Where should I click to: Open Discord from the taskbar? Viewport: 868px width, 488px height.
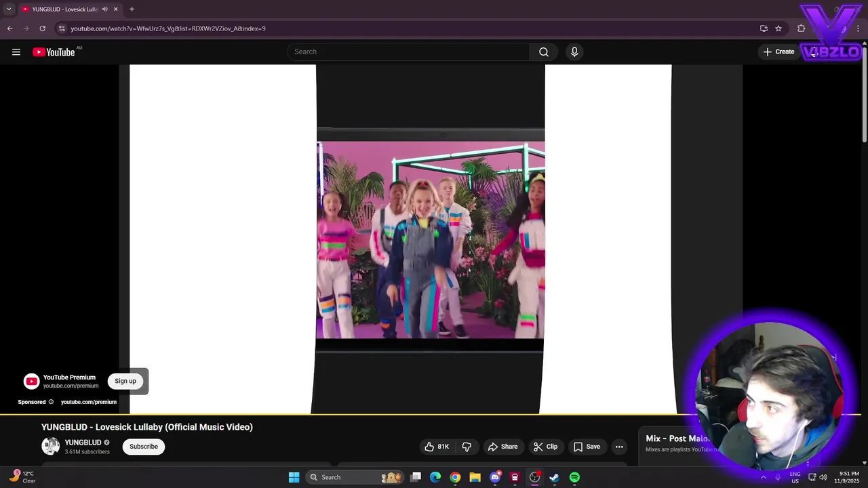pyautogui.click(x=495, y=477)
